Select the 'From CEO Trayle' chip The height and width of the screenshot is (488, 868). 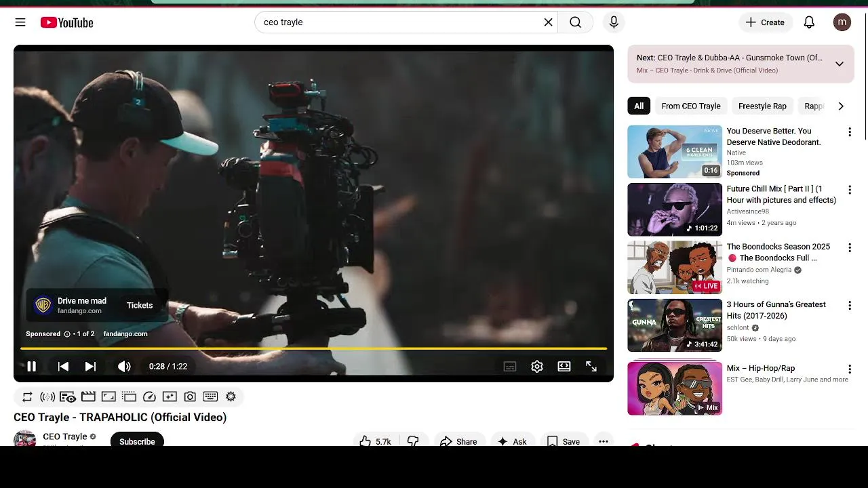tap(691, 106)
